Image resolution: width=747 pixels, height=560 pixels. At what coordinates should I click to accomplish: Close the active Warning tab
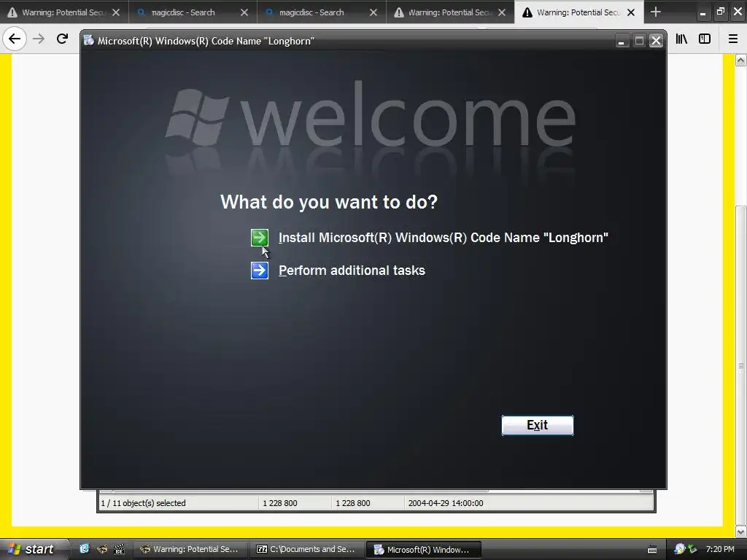coord(631,12)
